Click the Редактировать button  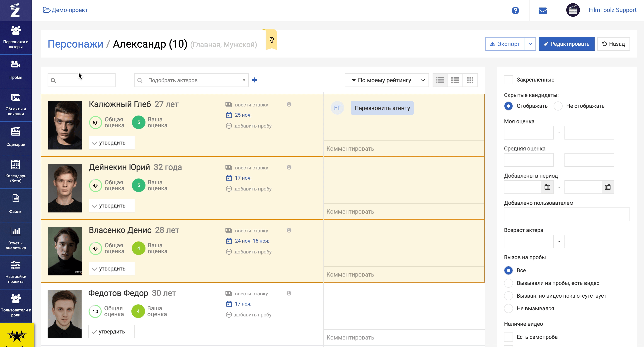click(566, 44)
